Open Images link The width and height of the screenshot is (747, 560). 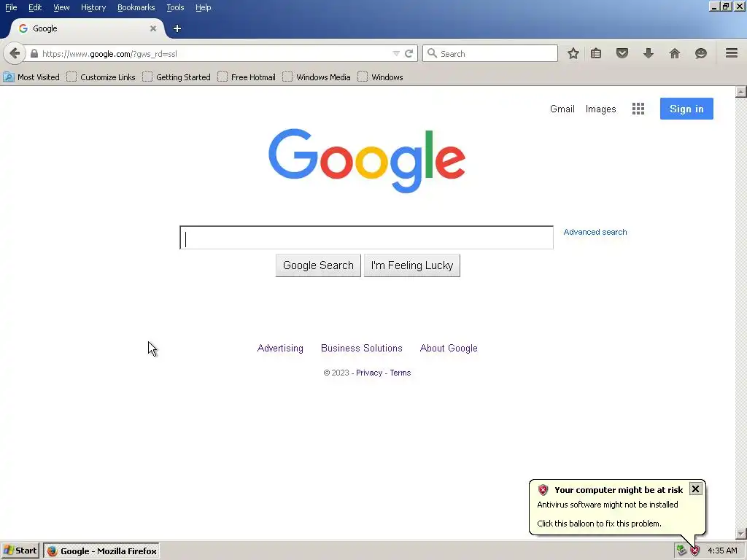(601, 109)
